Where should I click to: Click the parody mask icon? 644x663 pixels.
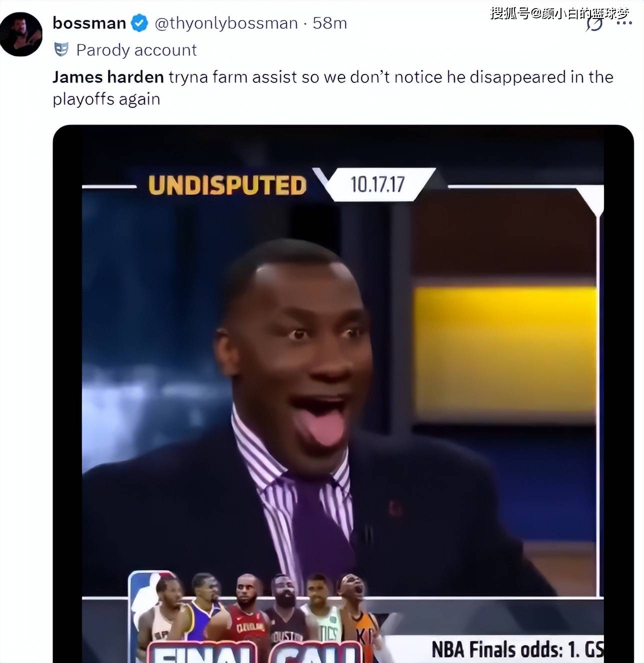coord(61,49)
